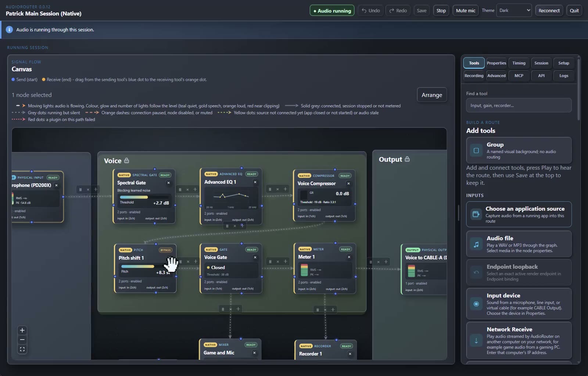
Task: Add a tool between Meter 1 and CABLE-A output
Action: pyautogui.click(x=386, y=262)
